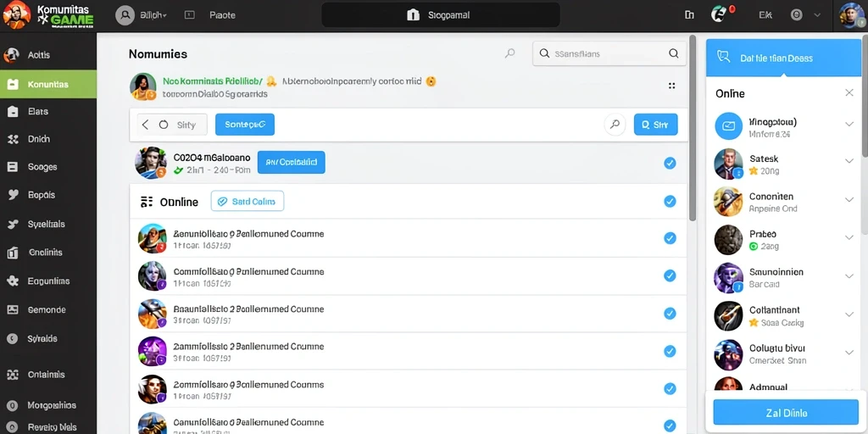Click the Morgorgstios sidebar icon
The image size is (868, 434).
pos(13,405)
